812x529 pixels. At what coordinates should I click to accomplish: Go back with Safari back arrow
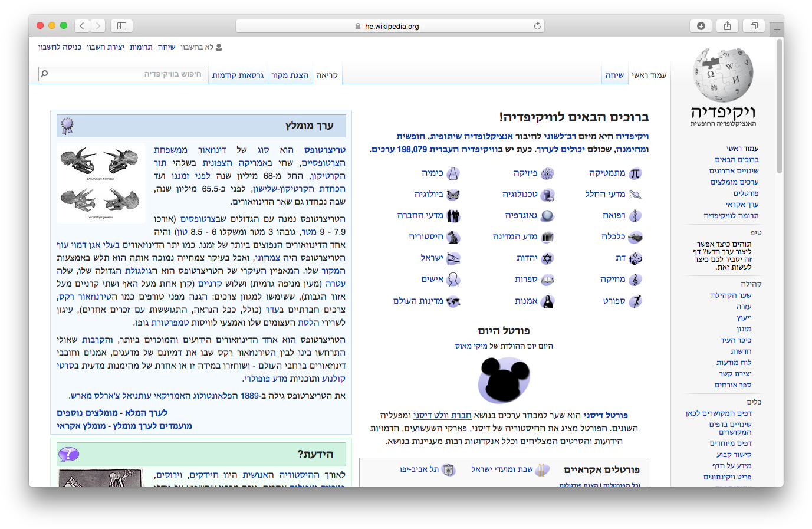pos(82,26)
